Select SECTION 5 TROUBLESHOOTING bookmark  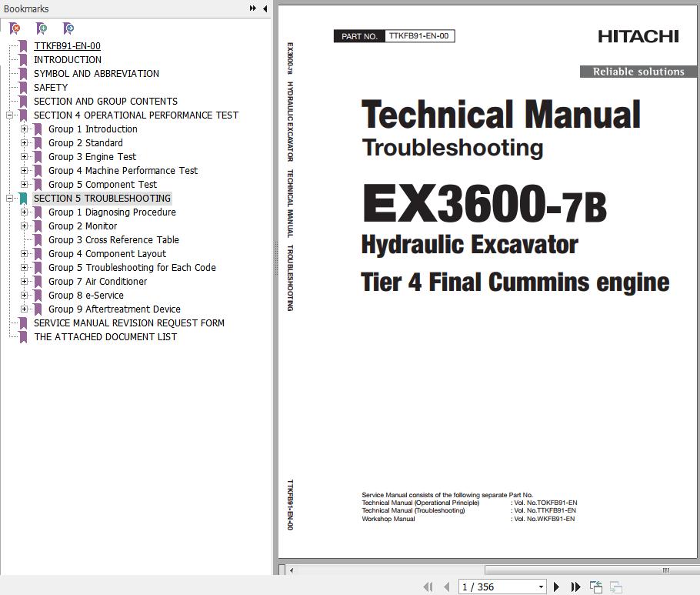click(x=102, y=199)
